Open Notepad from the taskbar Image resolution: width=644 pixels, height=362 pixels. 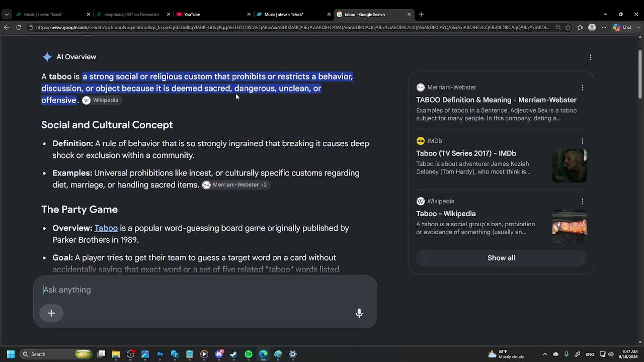coord(190,354)
